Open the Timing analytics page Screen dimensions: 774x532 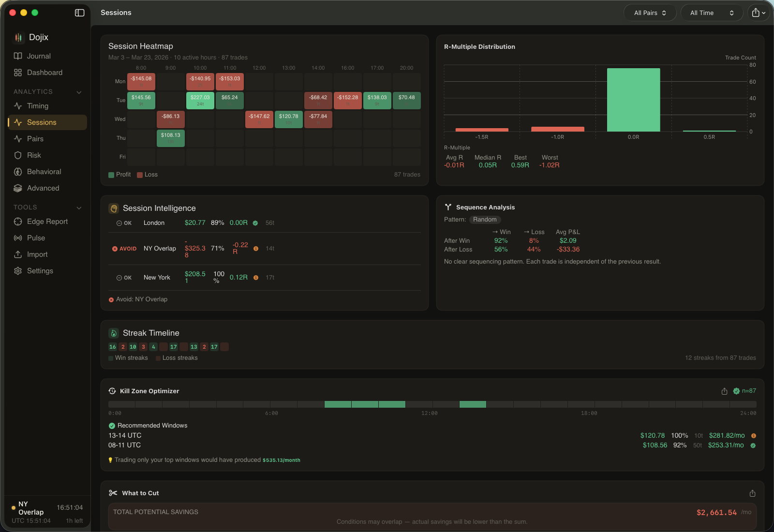point(37,106)
